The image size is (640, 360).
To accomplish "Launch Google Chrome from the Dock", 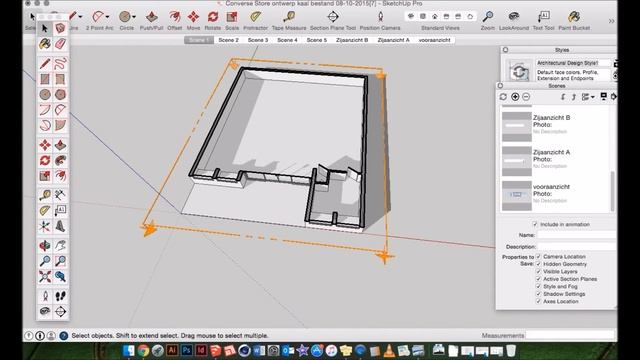I will (143, 350).
